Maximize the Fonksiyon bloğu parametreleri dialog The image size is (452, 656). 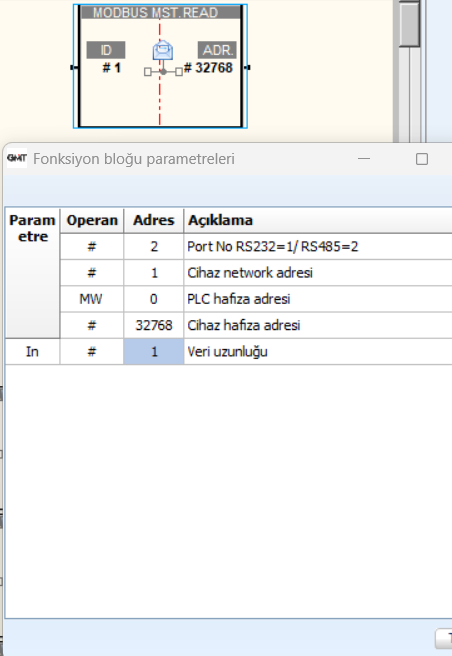[422, 159]
